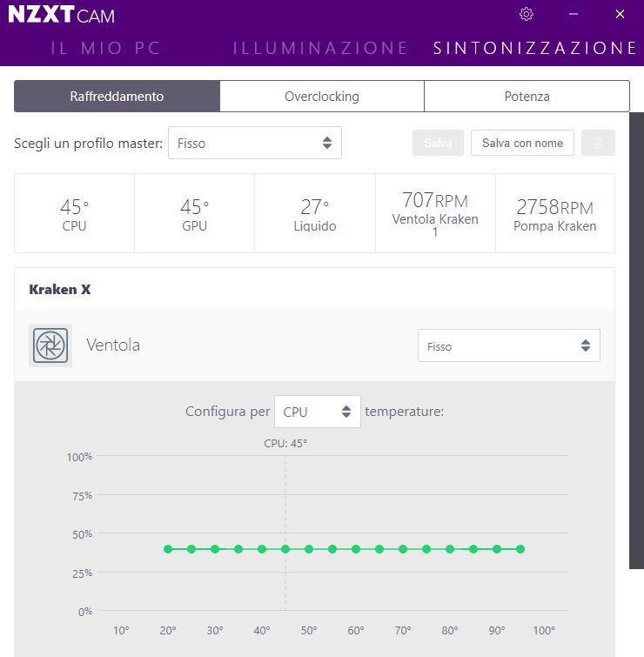Click the Salva button
Screen dimensions: 644x657
(438, 143)
